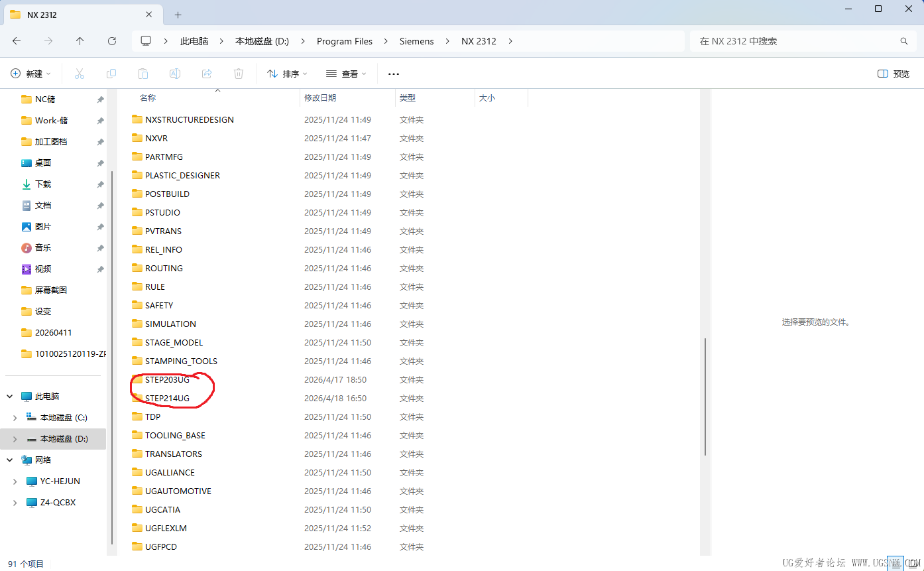Select the NXSTRUCTUREDESIGN folder
Image resolution: width=924 pixels, height=571 pixels.
190,120
